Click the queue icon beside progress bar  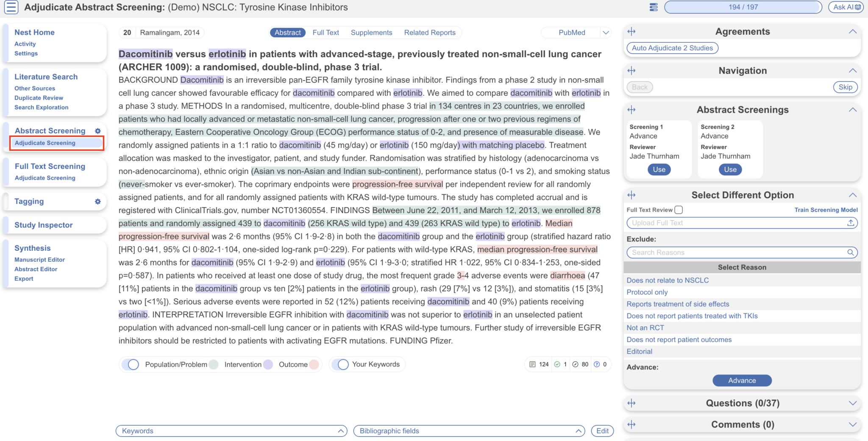tap(653, 7)
